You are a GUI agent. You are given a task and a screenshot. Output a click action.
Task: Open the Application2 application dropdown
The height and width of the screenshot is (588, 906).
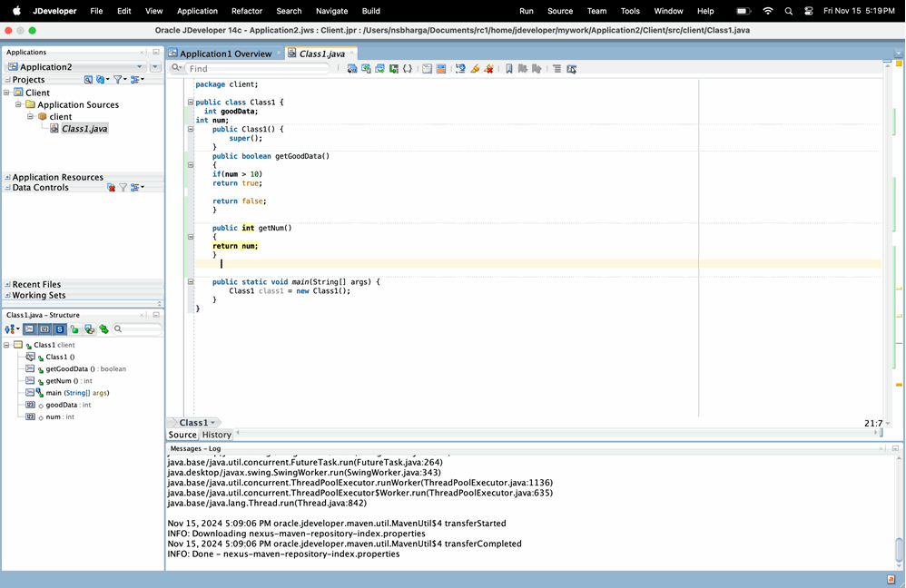(x=75, y=67)
